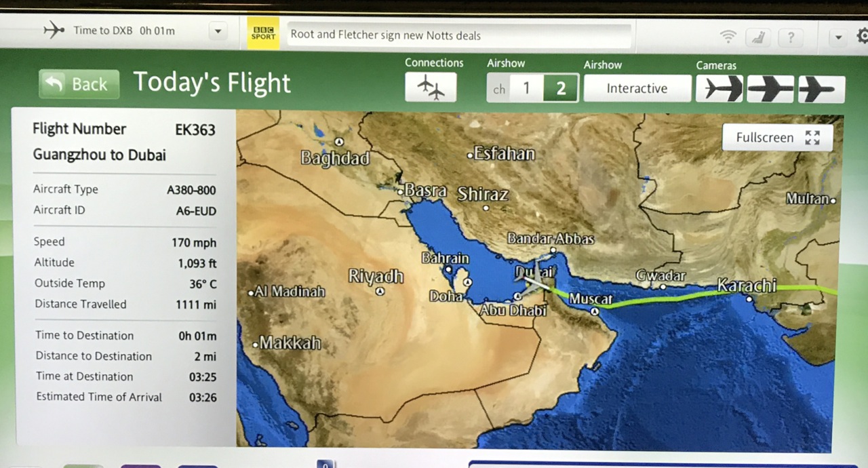This screenshot has width=868, height=468.
Task: Tap the Wi-Fi status icon
Action: (x=728, y=36)
